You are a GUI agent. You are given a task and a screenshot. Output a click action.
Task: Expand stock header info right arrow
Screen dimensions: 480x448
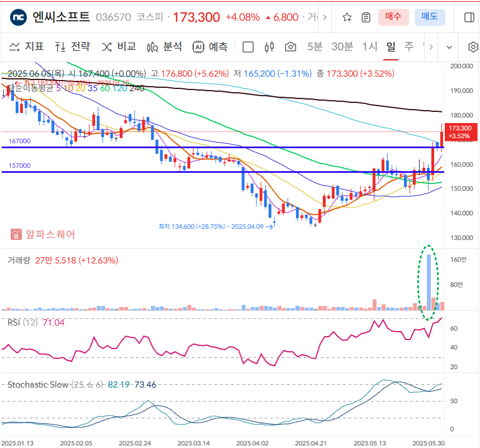click(325, 17)
